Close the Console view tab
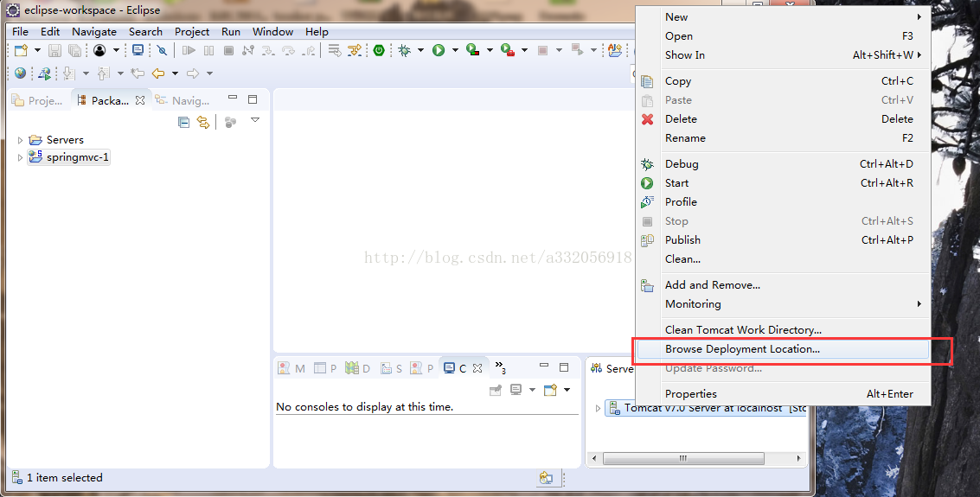The width and height of the screenshot is (980, 497). (x=477, y=368)
